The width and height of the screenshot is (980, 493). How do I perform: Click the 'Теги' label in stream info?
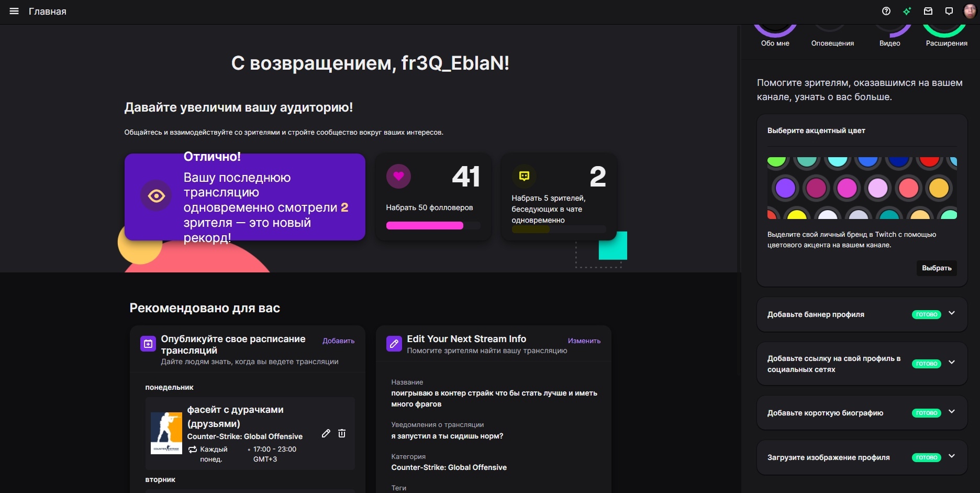pyautogui.click(x=399, y=488)
